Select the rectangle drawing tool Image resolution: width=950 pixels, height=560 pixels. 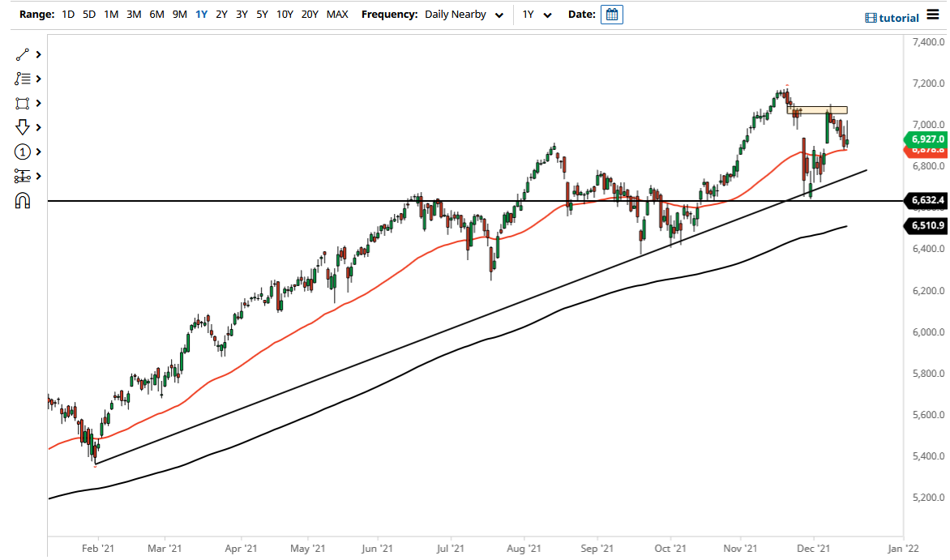pyautogui.click(x=23, y=102)
